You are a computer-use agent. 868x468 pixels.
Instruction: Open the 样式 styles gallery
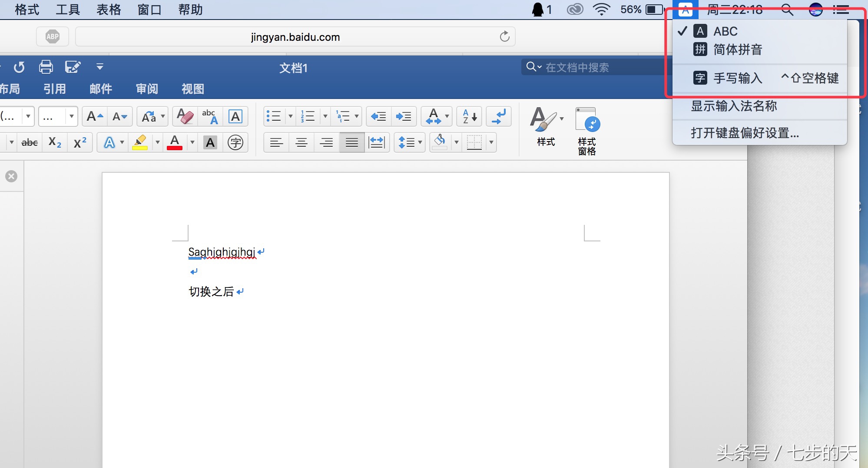546,127
